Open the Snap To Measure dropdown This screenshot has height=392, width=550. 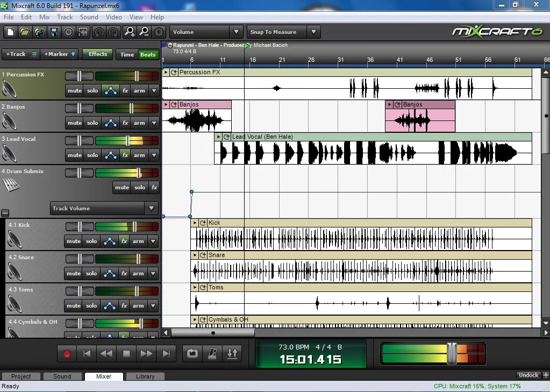tap(313, 32)
